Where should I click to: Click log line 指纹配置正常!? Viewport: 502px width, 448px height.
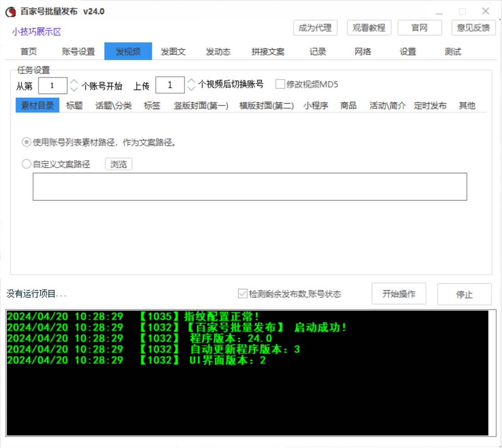coord(133,317)
